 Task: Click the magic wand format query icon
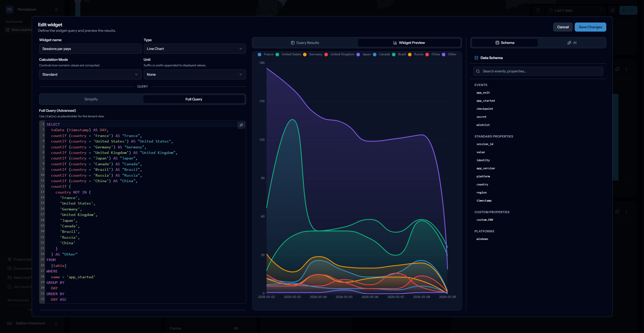click(241, 125)
